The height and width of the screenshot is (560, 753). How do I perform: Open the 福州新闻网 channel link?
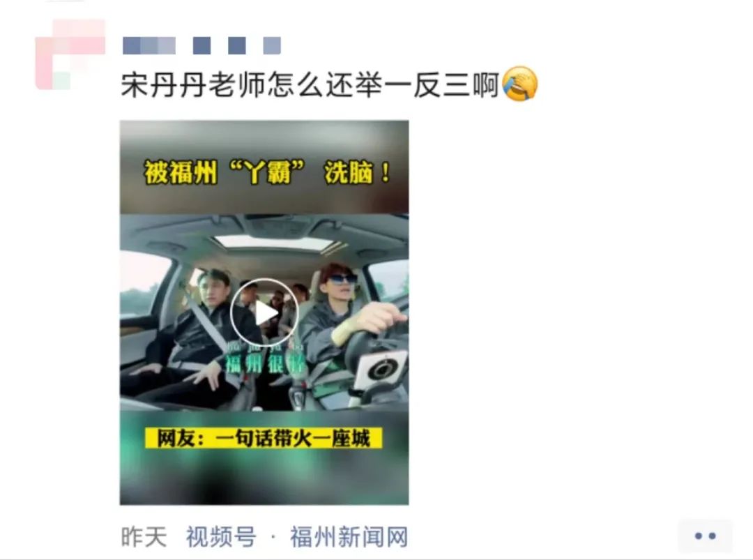pos(349,536)
